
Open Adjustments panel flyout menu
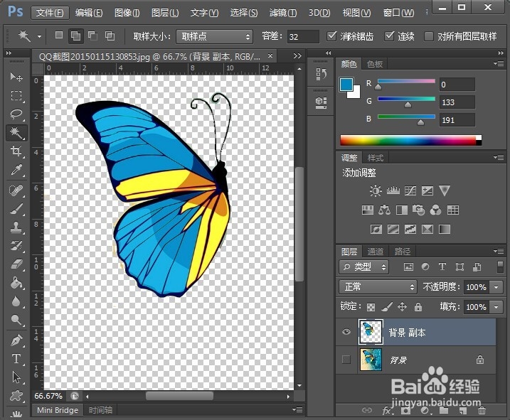coord(499,157)
